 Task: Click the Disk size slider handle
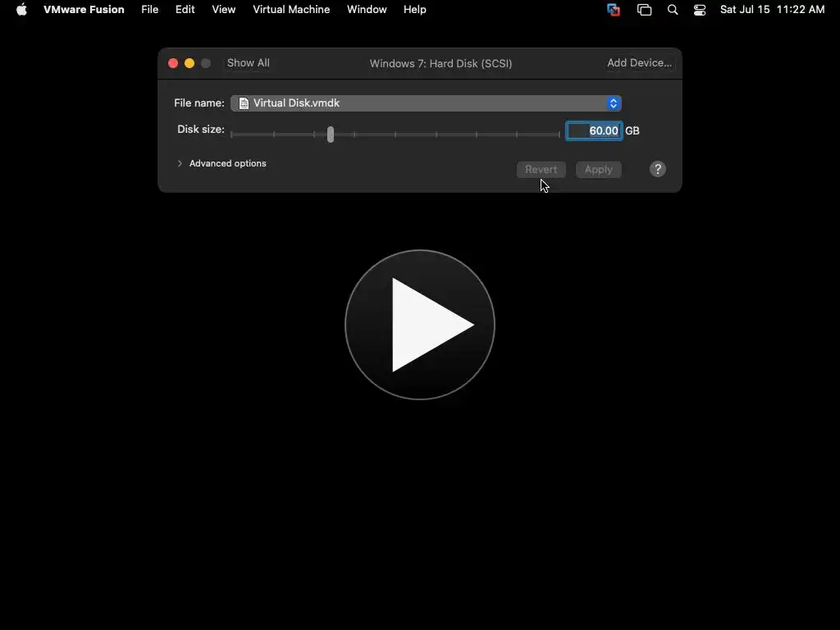click(331, 134)
